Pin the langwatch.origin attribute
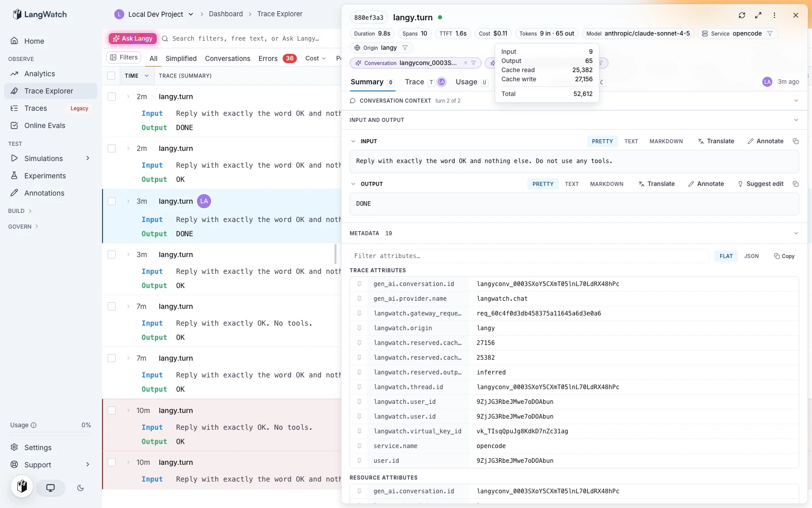Screen dimensions: 812x508 tap(359, 328)
